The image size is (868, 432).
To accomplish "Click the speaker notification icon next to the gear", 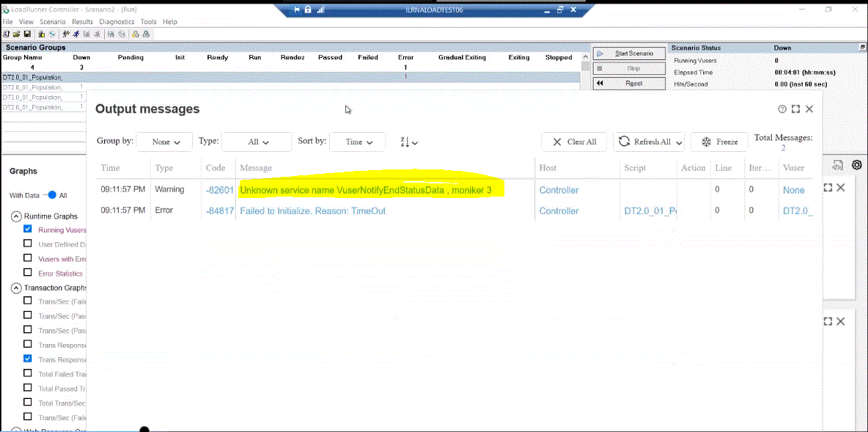I will pyautogui.click(x=838, y=164).
